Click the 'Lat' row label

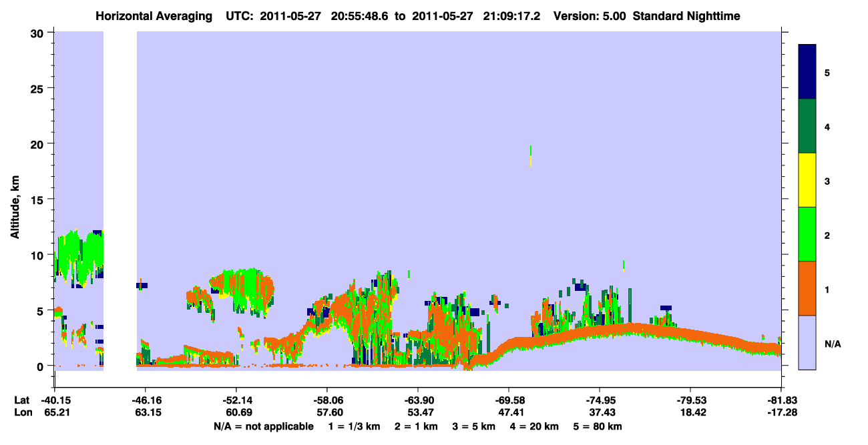22,400
